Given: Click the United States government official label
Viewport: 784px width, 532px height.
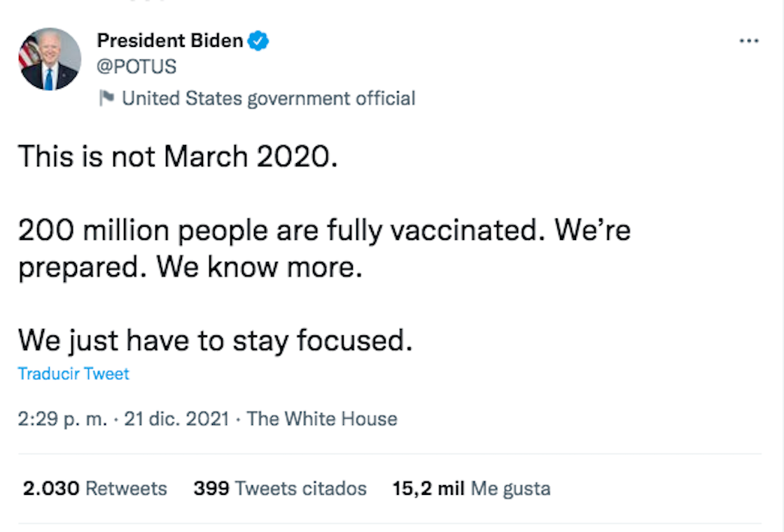Looking at the screenshot, I should coord(269,99).
